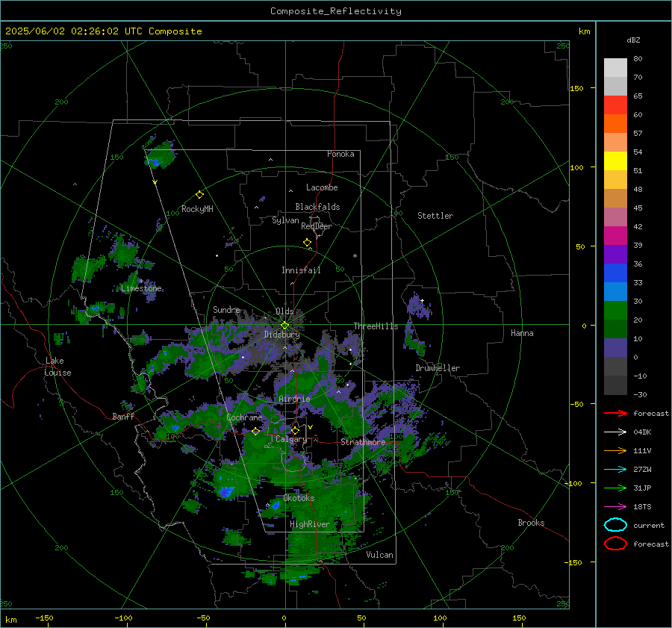
Task: Click the red forecast ellipse icon
Action: (615, 544)
